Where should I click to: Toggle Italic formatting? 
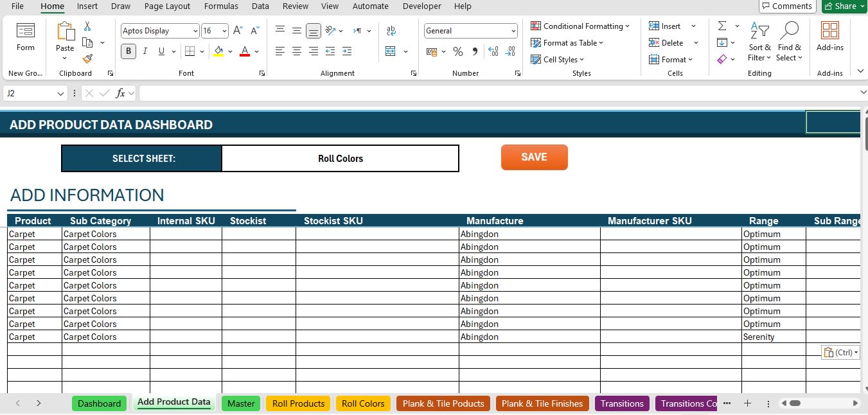point(145,51)
